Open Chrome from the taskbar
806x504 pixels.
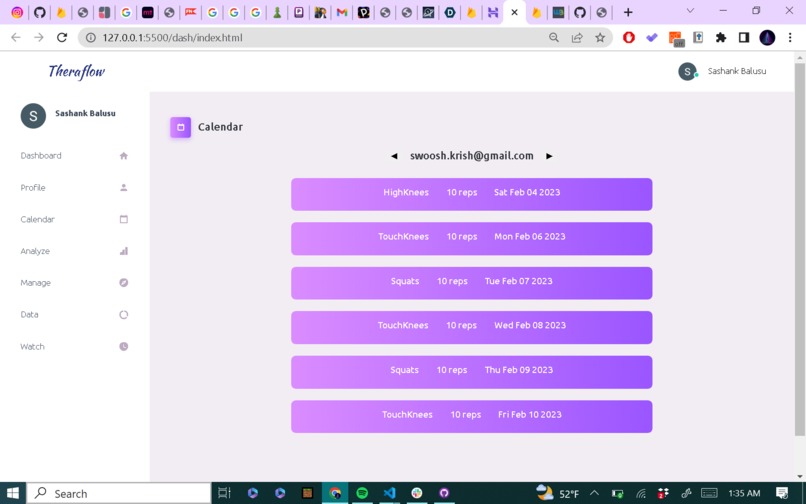pos(335,493)
